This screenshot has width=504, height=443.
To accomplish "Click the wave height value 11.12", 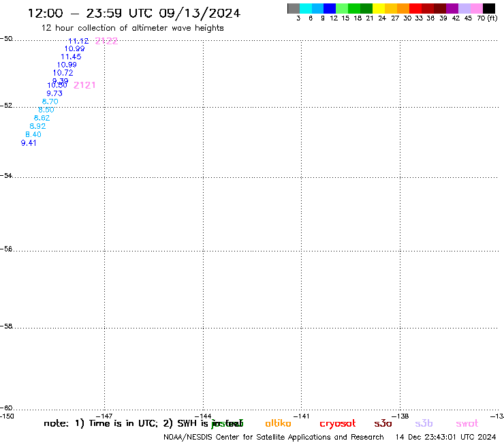I will 78,41.
